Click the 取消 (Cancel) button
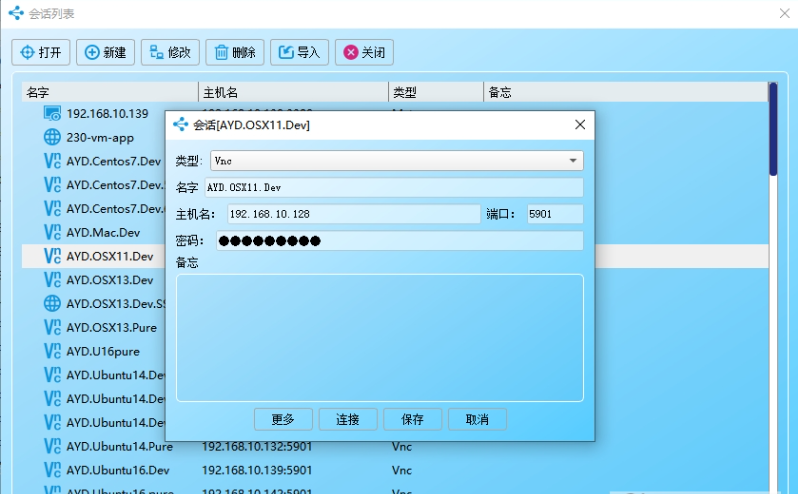798x494 pixels. 477,419
